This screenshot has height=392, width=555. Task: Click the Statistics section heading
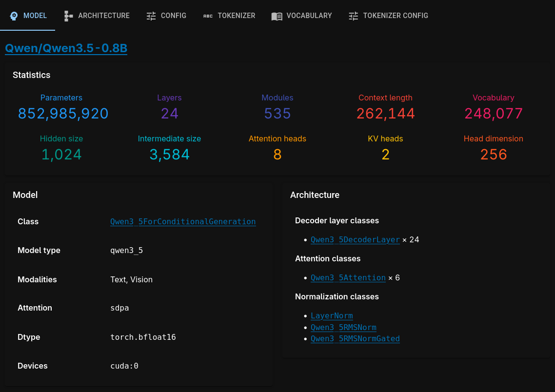pyautogui.click(x=32, y=75)
